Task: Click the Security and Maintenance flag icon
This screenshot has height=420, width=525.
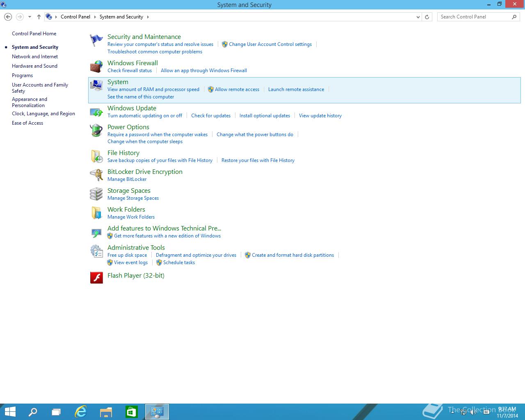Action: [x=96, y=40]
